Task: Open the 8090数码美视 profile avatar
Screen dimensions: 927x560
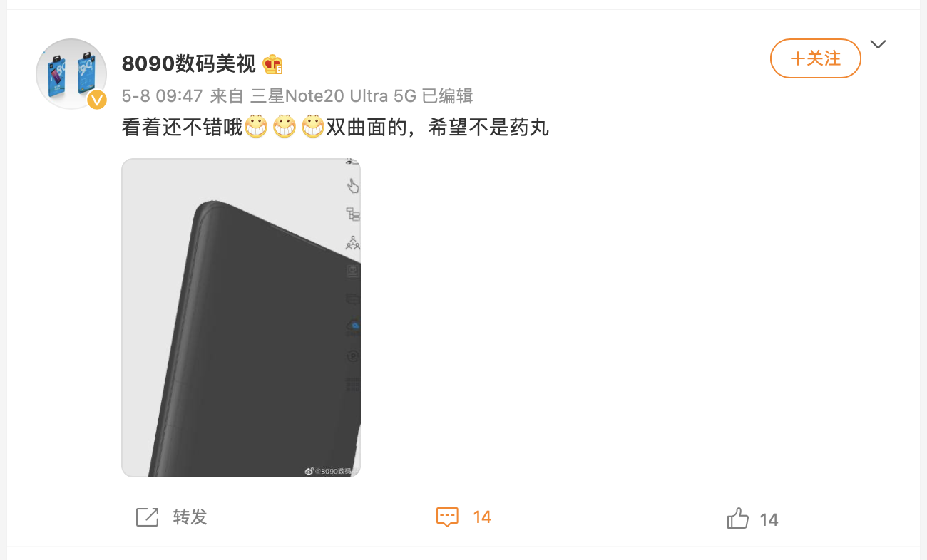Action: (71, 74)
